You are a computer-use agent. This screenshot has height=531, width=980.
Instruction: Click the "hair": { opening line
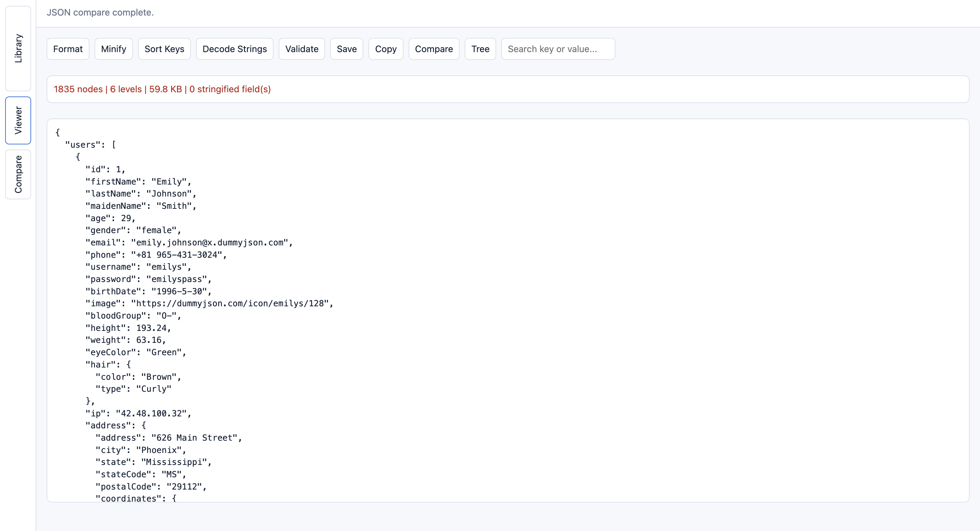(x=108, y=365)
